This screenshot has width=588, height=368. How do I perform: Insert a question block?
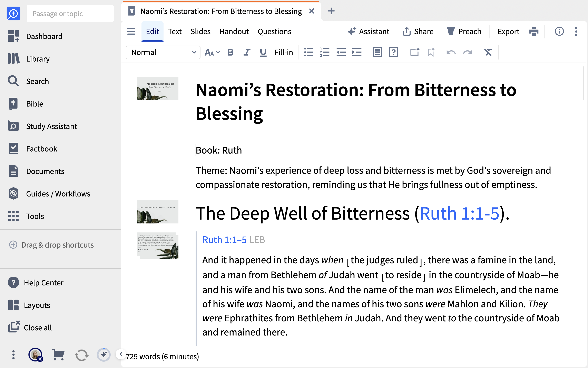tap(393, 52)
